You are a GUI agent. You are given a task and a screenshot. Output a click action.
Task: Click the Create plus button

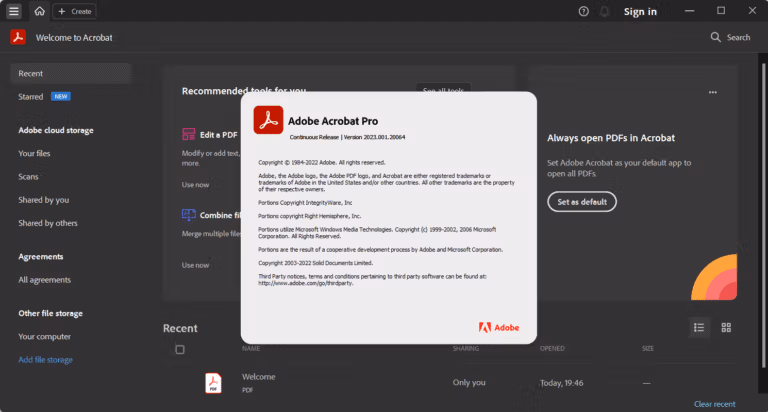(74, 11)
